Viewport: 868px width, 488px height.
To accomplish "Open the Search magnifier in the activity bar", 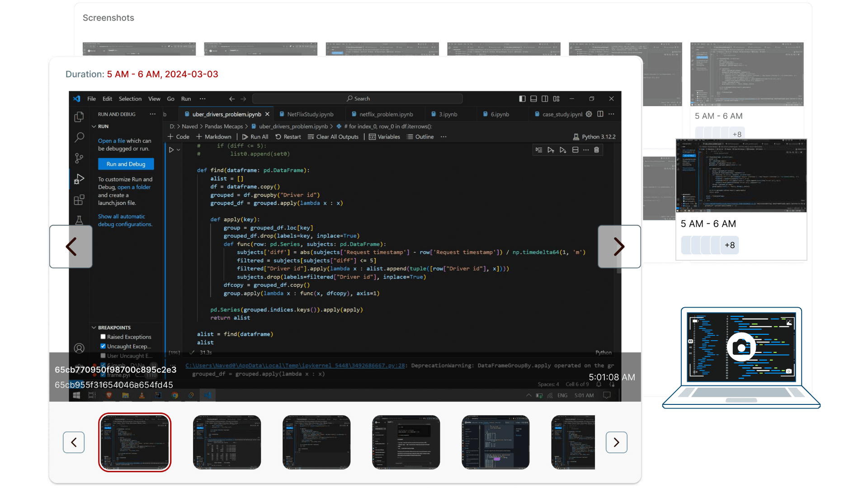I will (x=79, y=137).
